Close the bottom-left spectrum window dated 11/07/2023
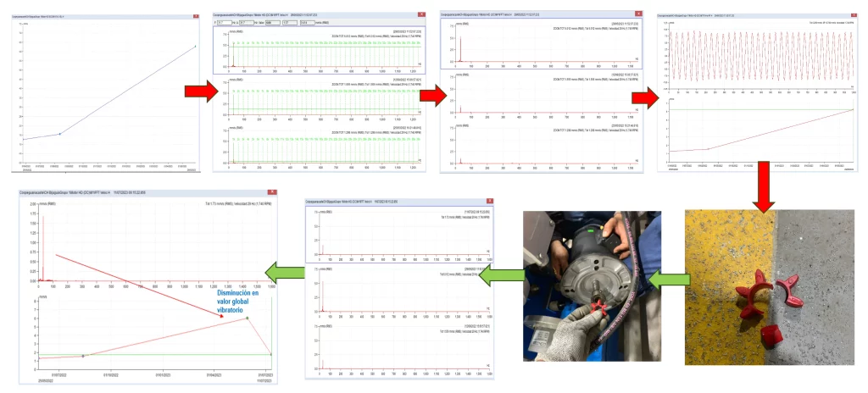 pos(270,194)
